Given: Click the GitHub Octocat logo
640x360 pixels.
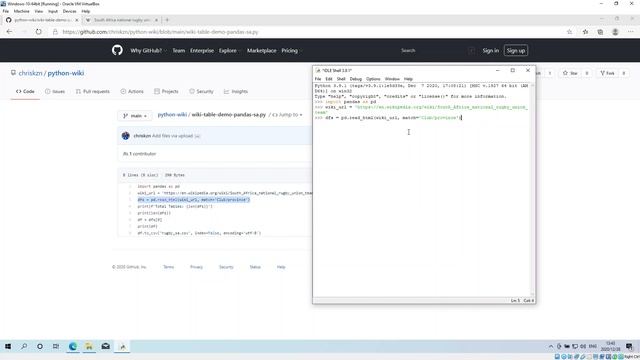Looking at the screenshot, I should coord(117,50).
